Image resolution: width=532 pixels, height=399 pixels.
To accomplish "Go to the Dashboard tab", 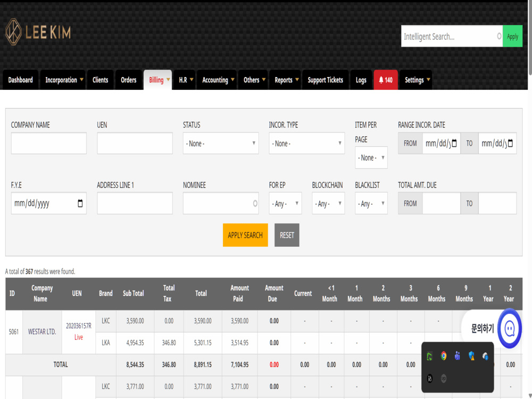I will 20,80.
